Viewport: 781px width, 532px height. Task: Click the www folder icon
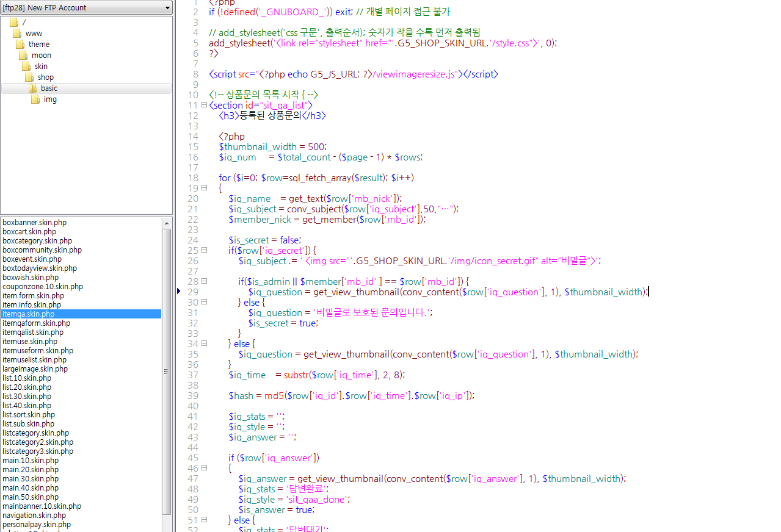16,34
